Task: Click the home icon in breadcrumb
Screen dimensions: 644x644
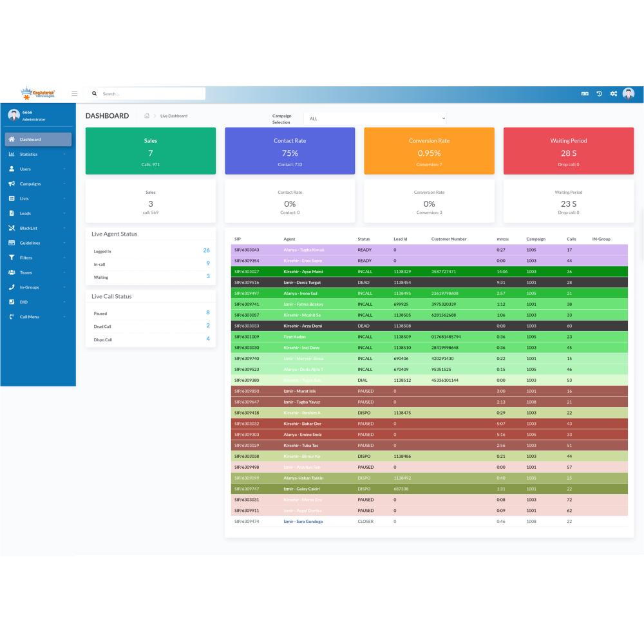Action: coord(147,116)
